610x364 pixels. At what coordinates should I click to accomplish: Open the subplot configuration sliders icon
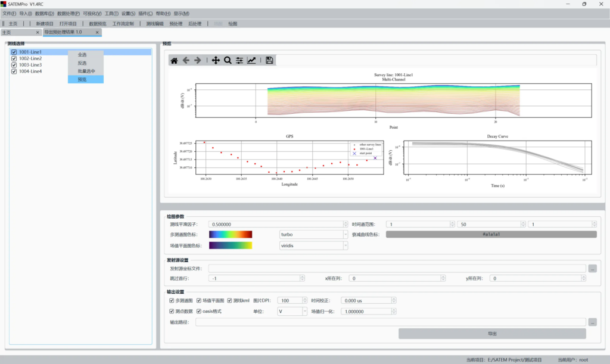[239, 60]
